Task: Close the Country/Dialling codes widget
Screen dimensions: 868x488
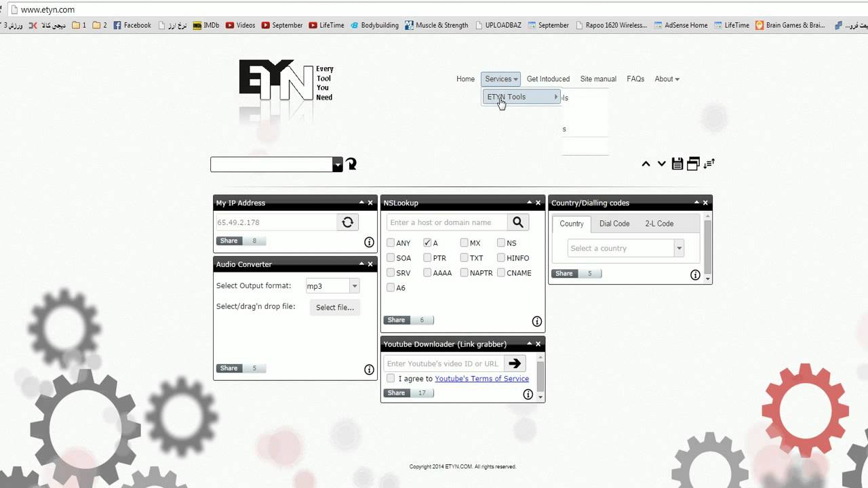Action: pyautogui.click(x=705, y=203)
